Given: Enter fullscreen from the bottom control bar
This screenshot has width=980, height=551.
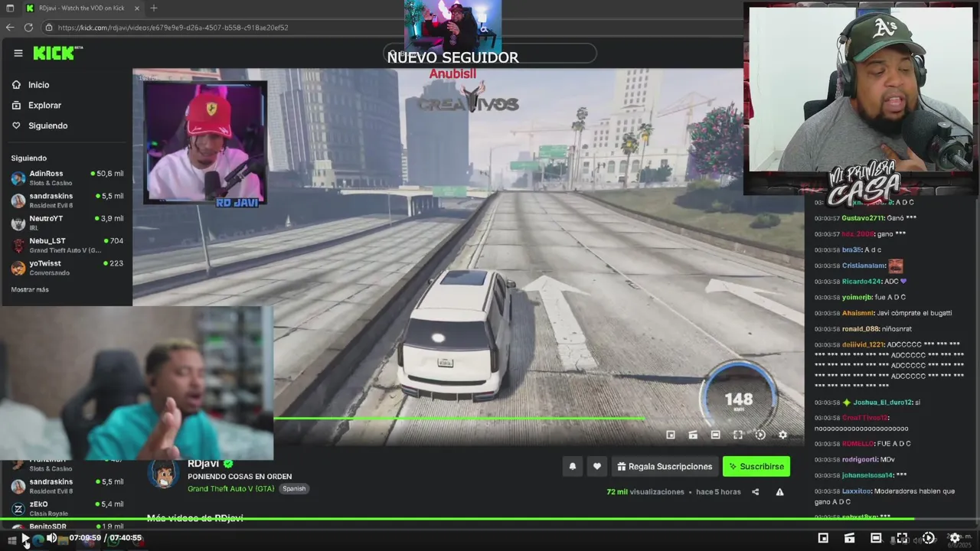Looking at the screenshot, I should [x=902, y=538].
